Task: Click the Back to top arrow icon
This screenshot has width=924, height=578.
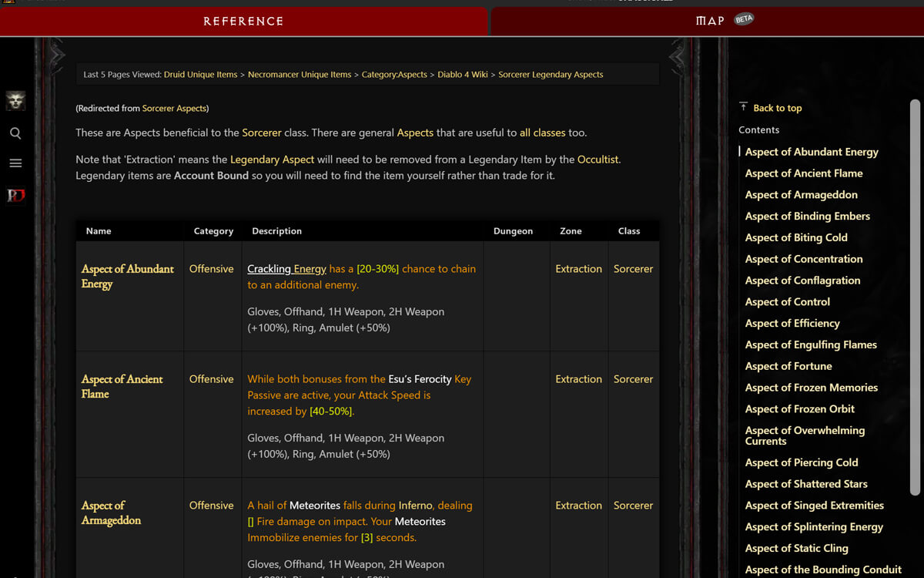Action: [x=743, y=107]
